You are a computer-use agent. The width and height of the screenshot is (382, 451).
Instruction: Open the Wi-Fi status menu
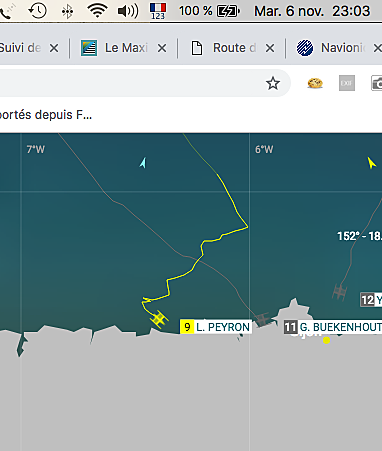(97, 11)
